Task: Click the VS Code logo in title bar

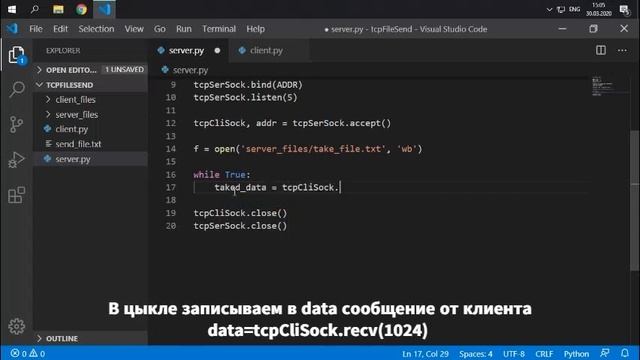Action: (x=12, y=29)
